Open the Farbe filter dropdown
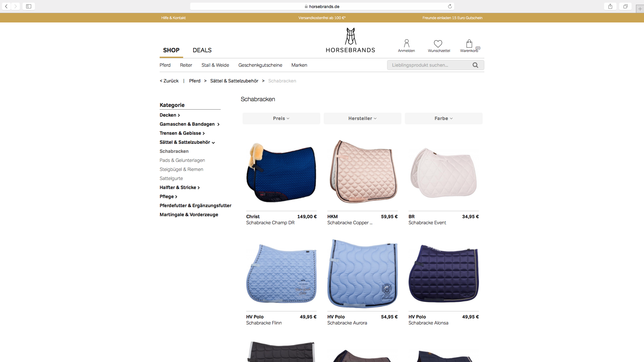This screenshot has height=362, width=644. click(443, 118)
